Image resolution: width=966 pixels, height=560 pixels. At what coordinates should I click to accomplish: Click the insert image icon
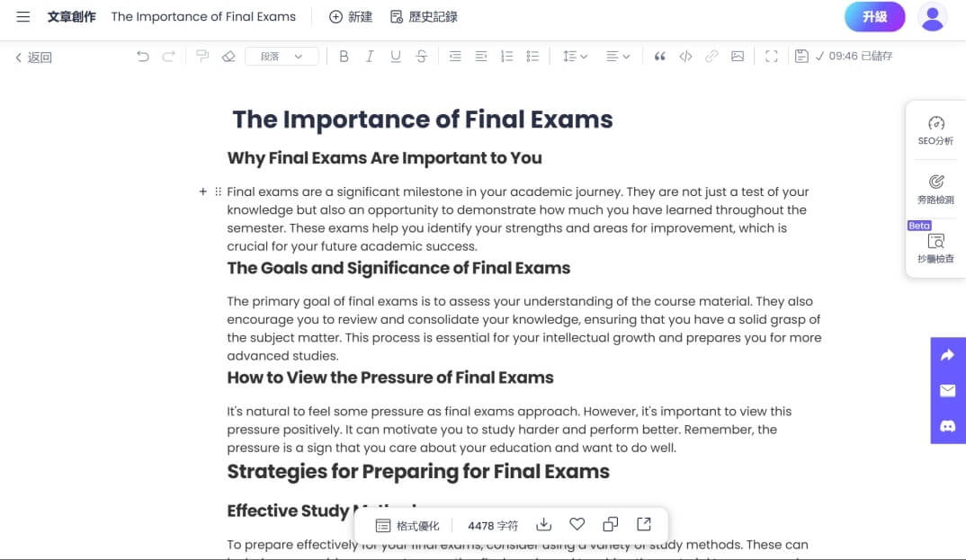coord(738,57)
